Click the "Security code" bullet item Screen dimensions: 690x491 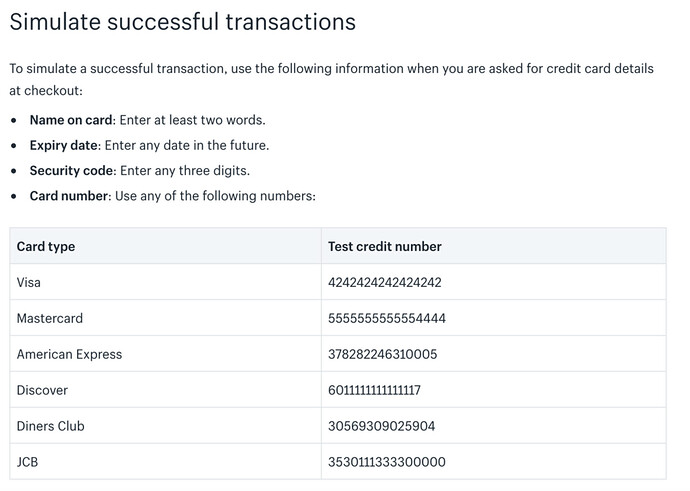[139, 170]
